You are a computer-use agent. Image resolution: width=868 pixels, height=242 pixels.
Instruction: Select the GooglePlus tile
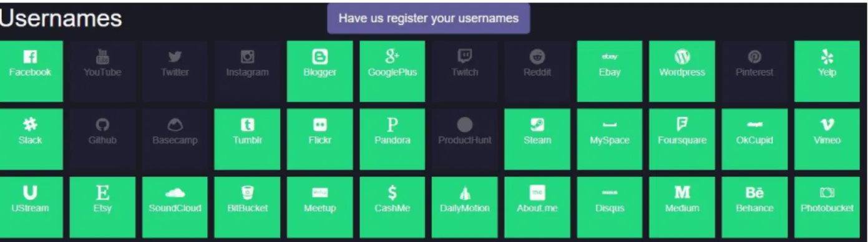point(392,71)
